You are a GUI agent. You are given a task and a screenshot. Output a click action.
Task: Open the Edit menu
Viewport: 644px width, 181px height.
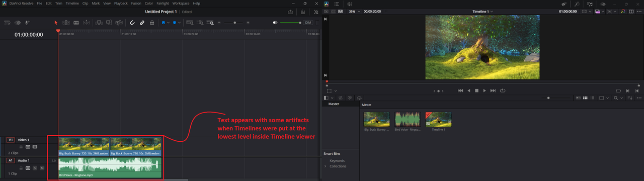point(48,3)
